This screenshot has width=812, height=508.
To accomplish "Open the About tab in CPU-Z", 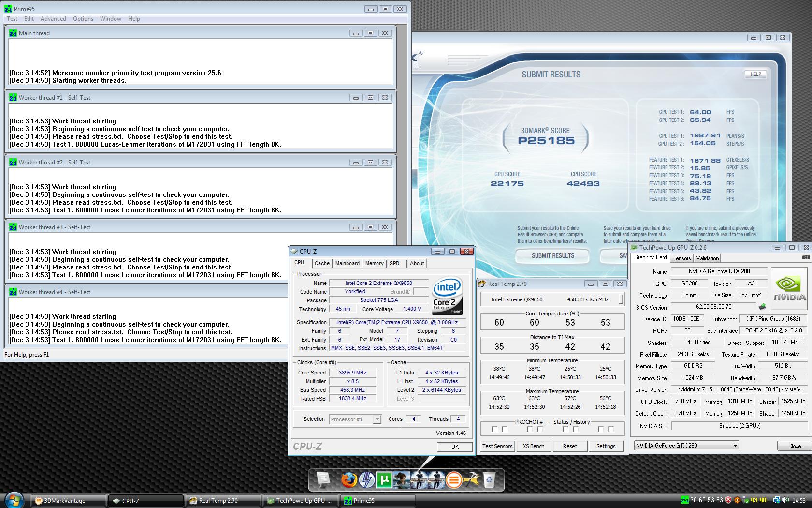I will 417,263.
